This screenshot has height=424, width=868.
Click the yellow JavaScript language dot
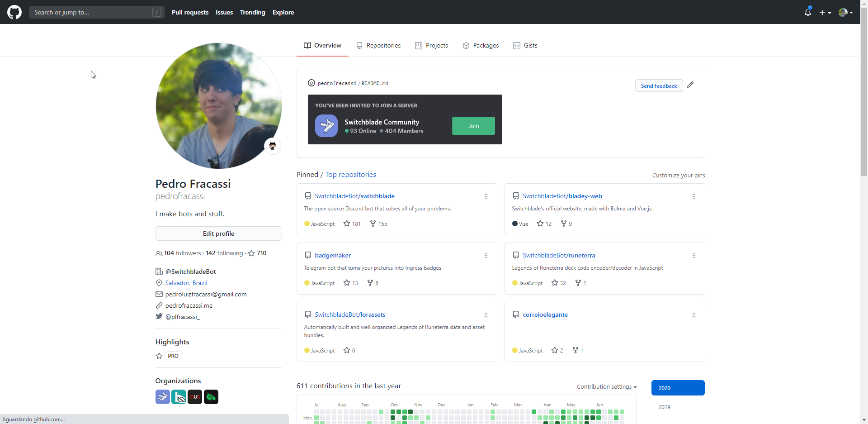(307, 224)
